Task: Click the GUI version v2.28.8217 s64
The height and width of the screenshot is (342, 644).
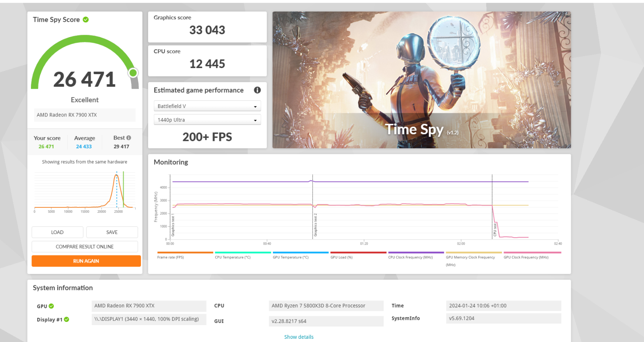Action: (326, 321)
